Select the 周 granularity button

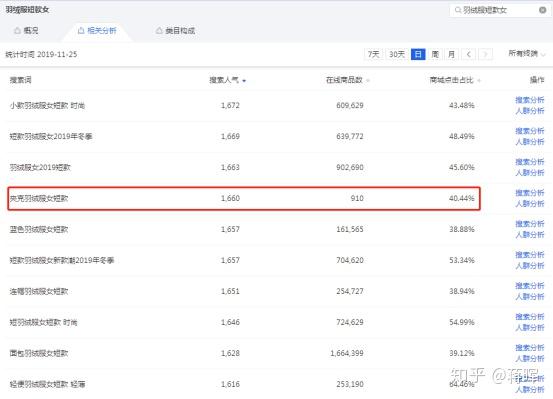point(435,54)
